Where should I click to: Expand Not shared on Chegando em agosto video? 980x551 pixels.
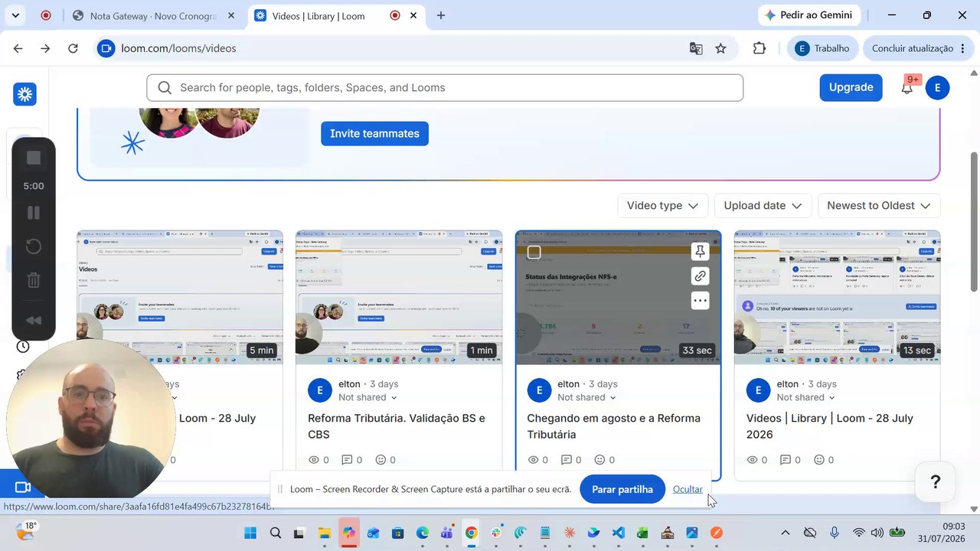tap(587, 397)
